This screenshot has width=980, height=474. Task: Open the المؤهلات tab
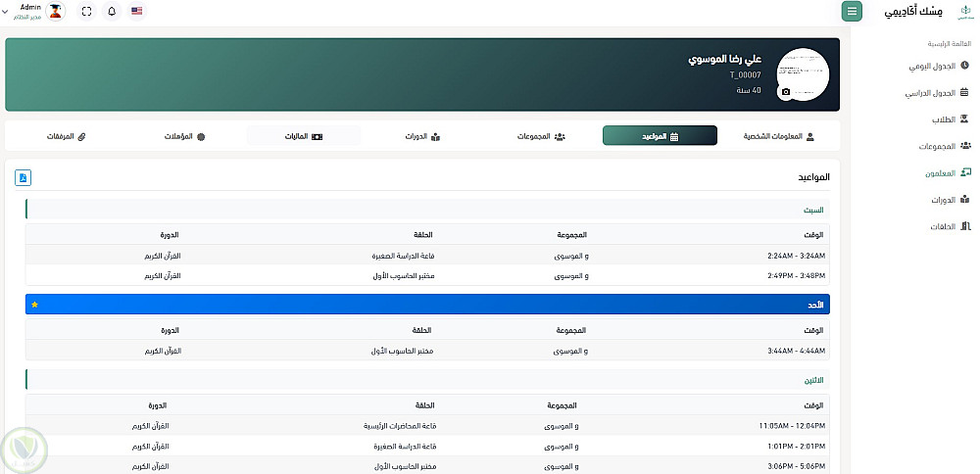tap(184, 136)
